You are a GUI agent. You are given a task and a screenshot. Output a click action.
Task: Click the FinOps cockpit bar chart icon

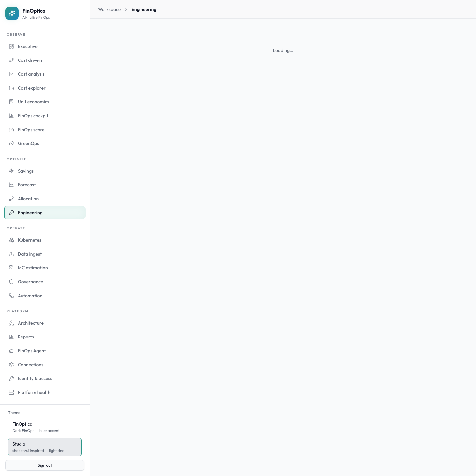[11, 116]
